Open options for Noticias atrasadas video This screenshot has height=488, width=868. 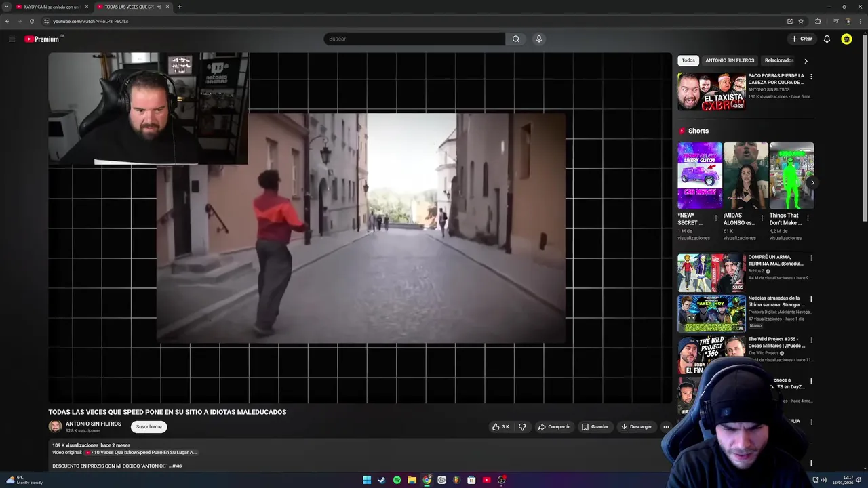point(811,299)
